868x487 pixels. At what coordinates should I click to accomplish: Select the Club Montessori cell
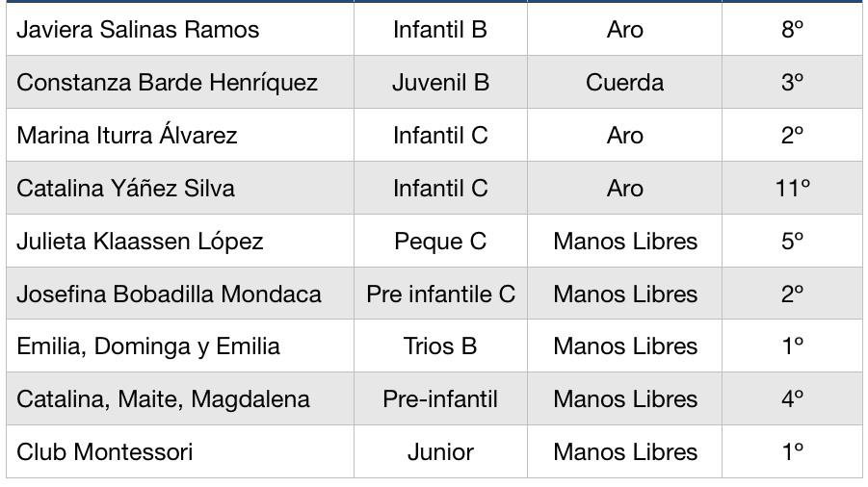180,451
